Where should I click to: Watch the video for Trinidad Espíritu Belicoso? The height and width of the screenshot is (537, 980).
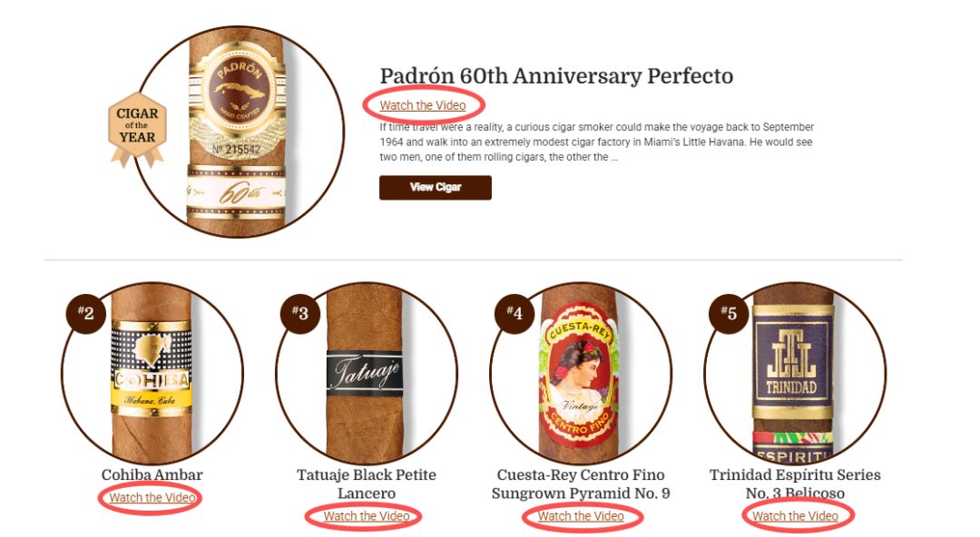(795, 516)
